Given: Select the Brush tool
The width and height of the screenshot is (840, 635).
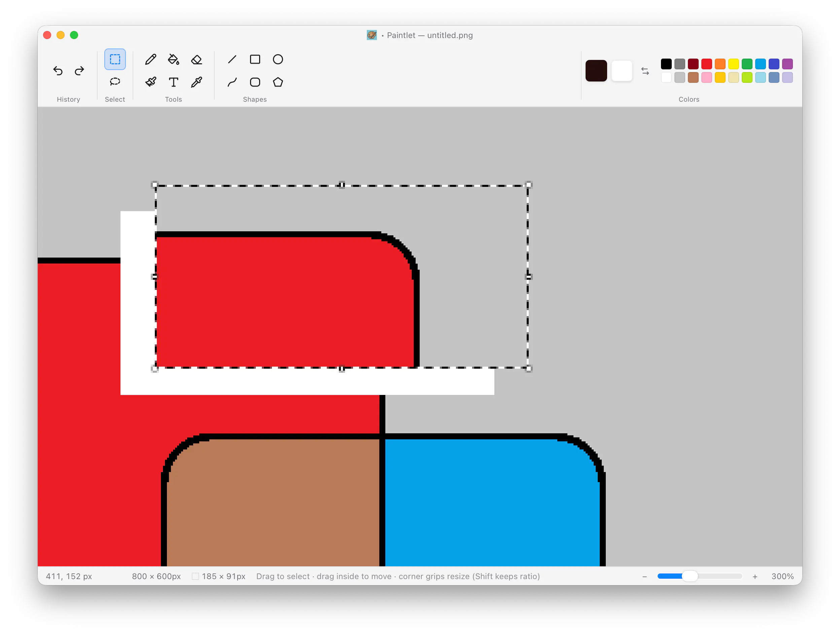Looking at the screenshot, I should click(x=151, y=82).
